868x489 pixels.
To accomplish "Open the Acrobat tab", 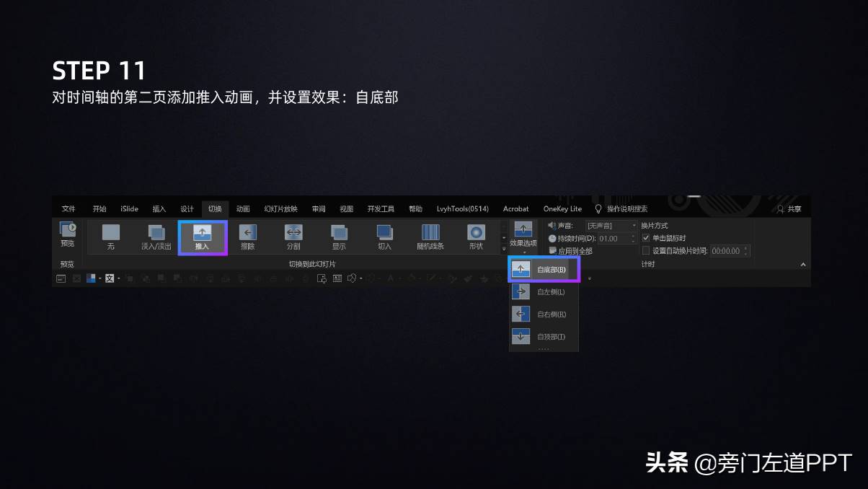I will click(516, 208).
